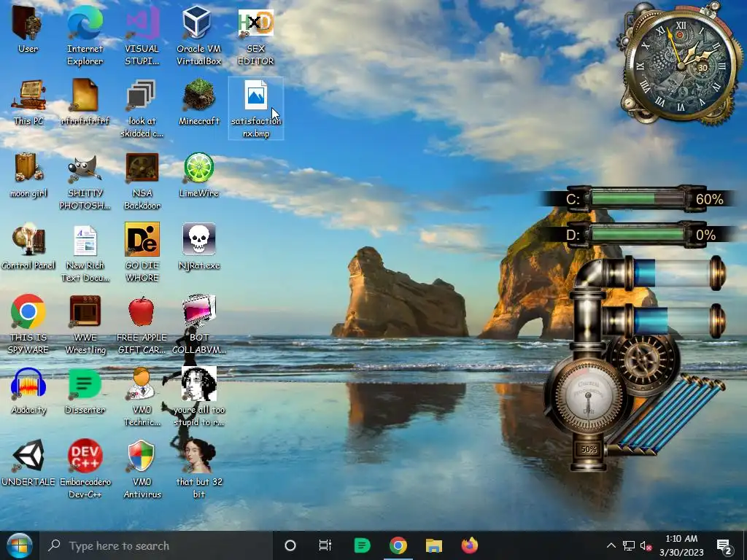Focus the Type here to search box
Viewport: 747px width, 560px height.
(x=157, y=545)
